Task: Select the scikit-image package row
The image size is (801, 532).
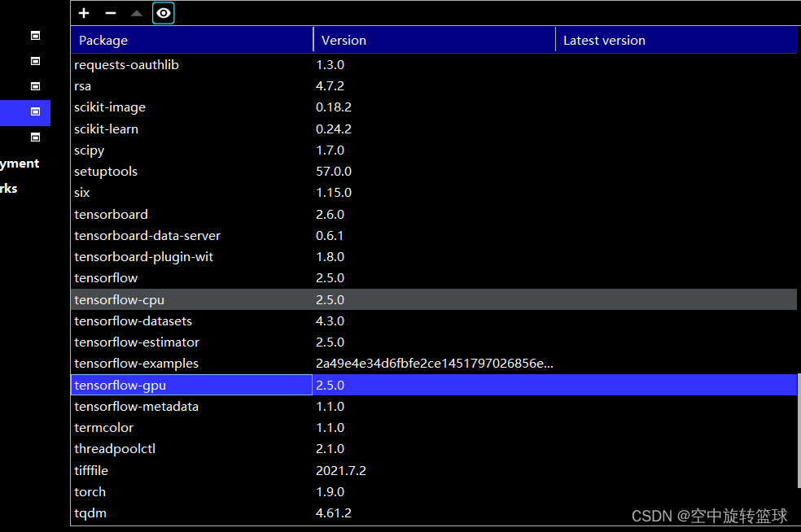Action: pos(434,107)
